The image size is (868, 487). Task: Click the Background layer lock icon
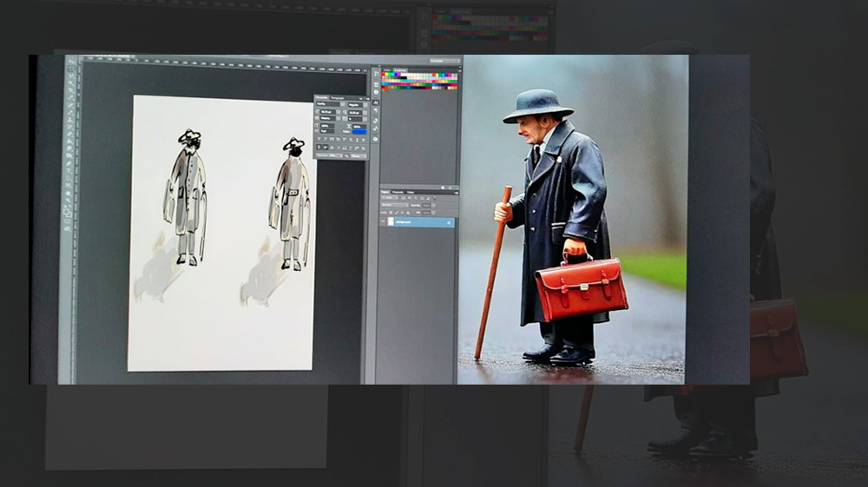(x=449, y=222)
